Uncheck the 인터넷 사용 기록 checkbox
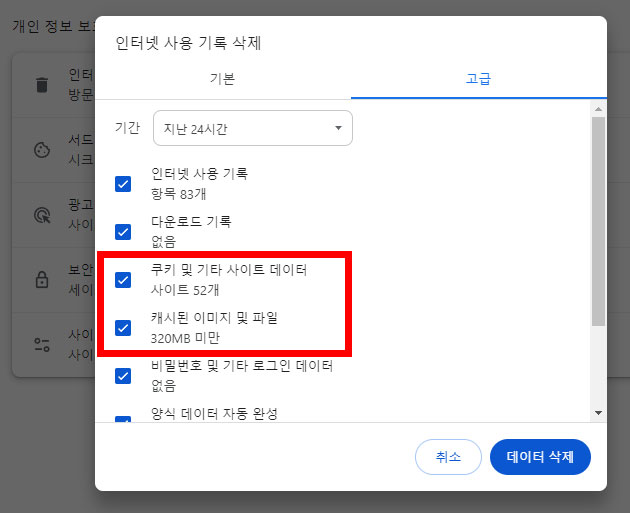The image size is (630, 513). 123,184
